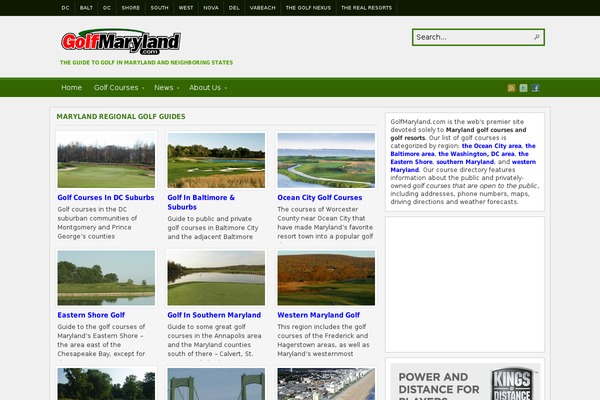The height and width of the screenshot is (400, 600).
Task: Click the Kings of Distance ad banner
Action: coord(465,382)
